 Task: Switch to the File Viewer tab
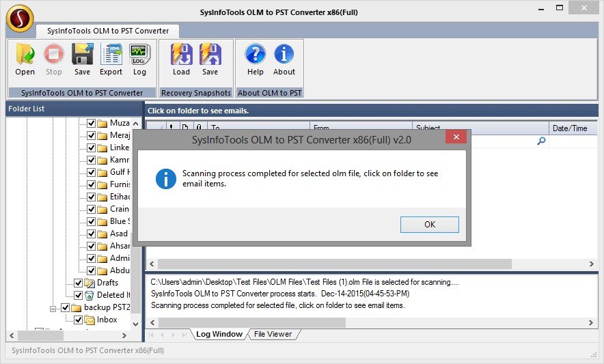[273, 335]
